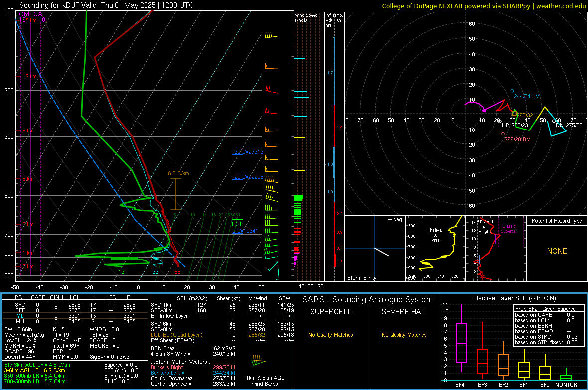The height and width of the screenshot is (390, 588).
Task: Click the SARS - Sounding Analogue System header
Action: click(x=368, y=300)
